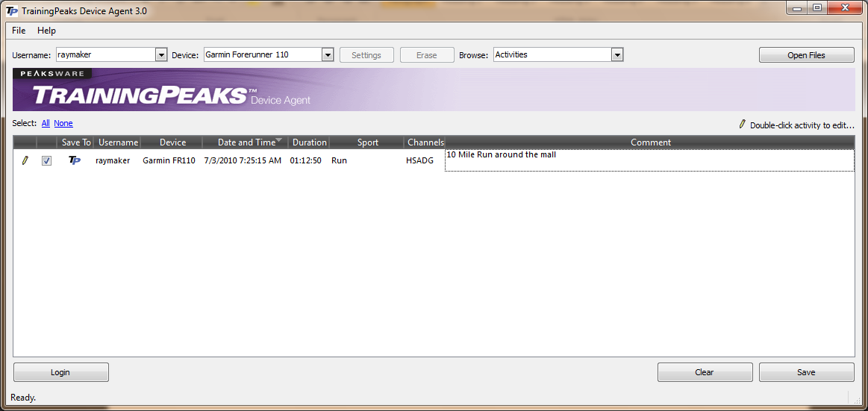Image resolution: width=868 pixels, height=411 pixels.
Task: Click the Browse field showing Activities
Action: (x=552, y=54)
